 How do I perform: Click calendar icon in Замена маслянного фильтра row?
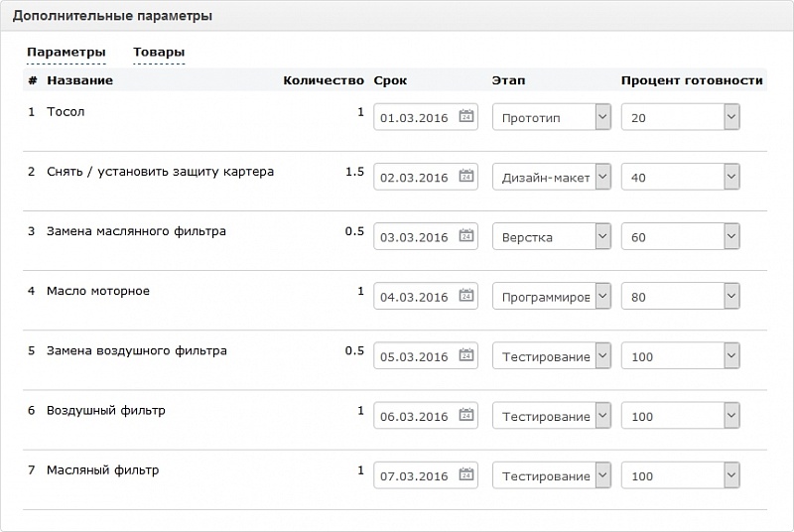click(466, 236)
